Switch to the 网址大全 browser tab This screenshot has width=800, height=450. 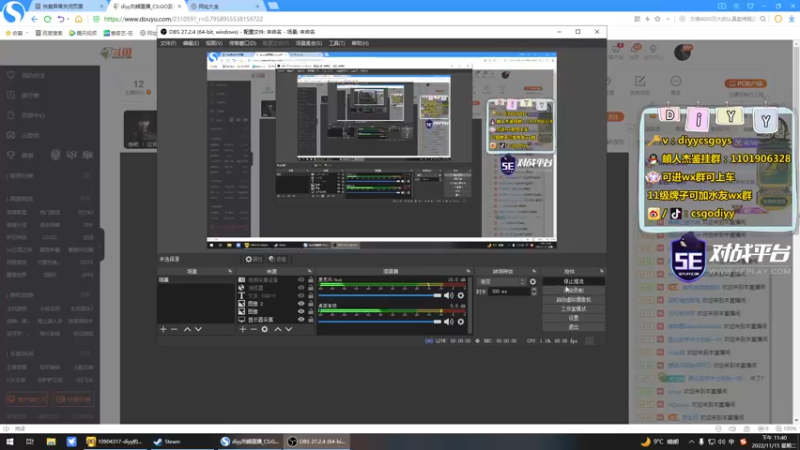click(224, 6)
